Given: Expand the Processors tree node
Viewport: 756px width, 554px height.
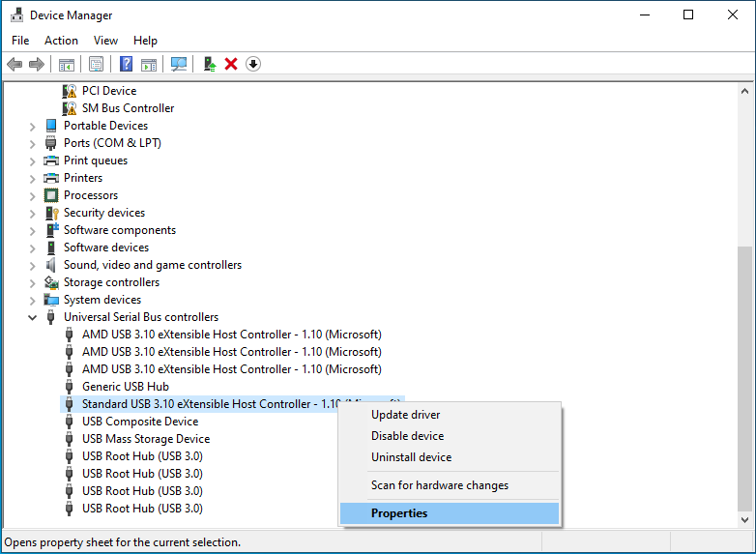Looking at the screenshot, I should point(33,195).
